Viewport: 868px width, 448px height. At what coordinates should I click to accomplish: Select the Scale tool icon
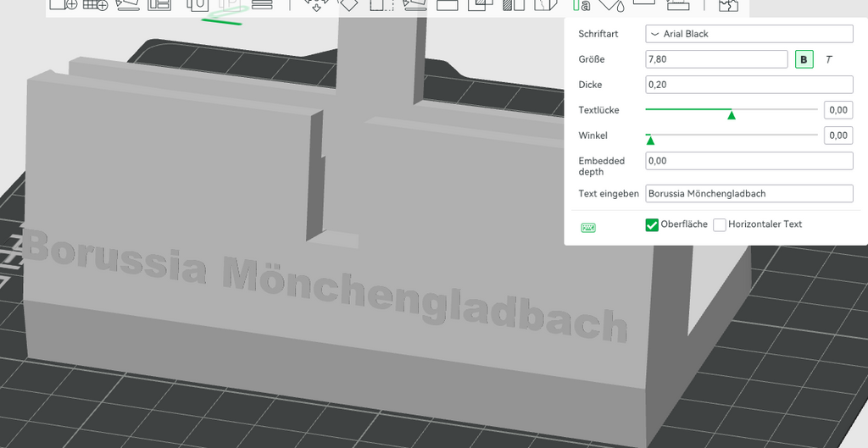pyautogui.click(x=381, y=5)
